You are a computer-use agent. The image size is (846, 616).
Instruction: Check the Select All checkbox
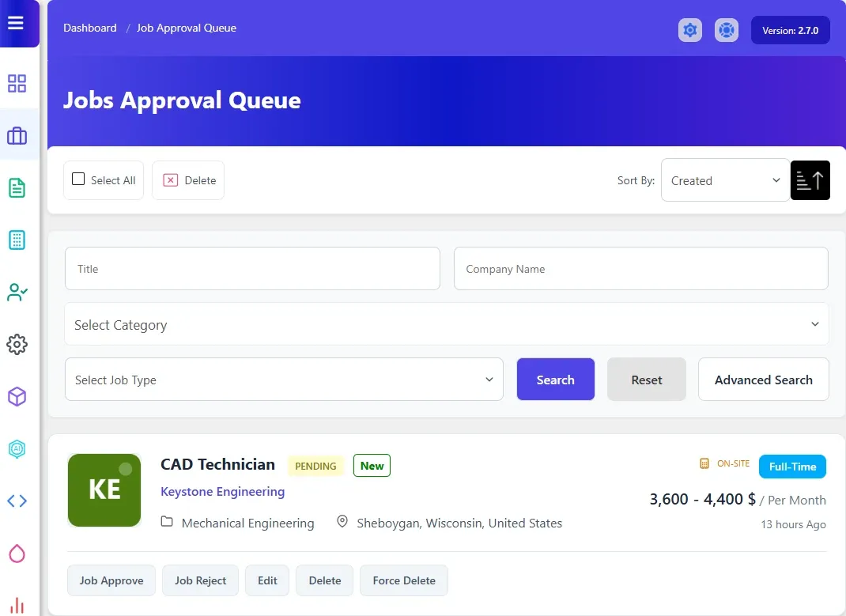coord(78,179)
